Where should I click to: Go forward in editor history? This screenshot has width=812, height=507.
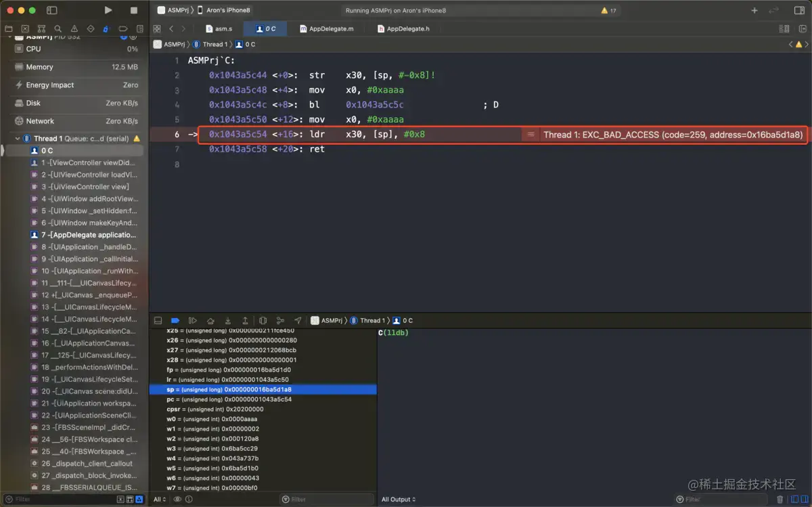(x=183, y=28)
